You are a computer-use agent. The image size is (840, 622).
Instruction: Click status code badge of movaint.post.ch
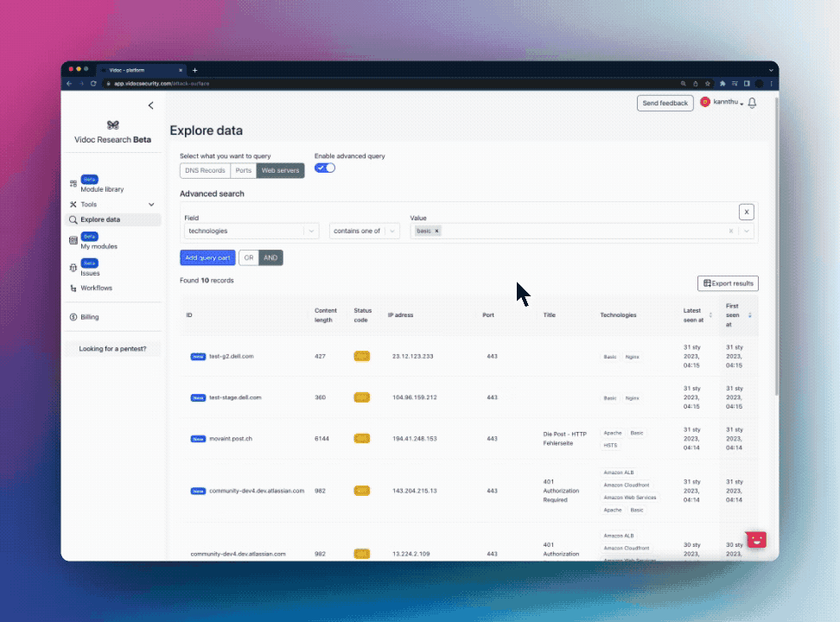[361, 439]
